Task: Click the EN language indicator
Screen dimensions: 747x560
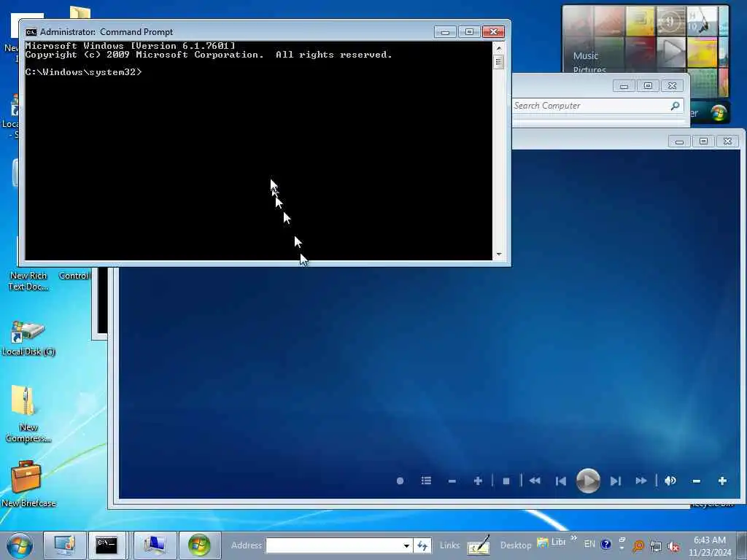Action: tap(589, 544)
